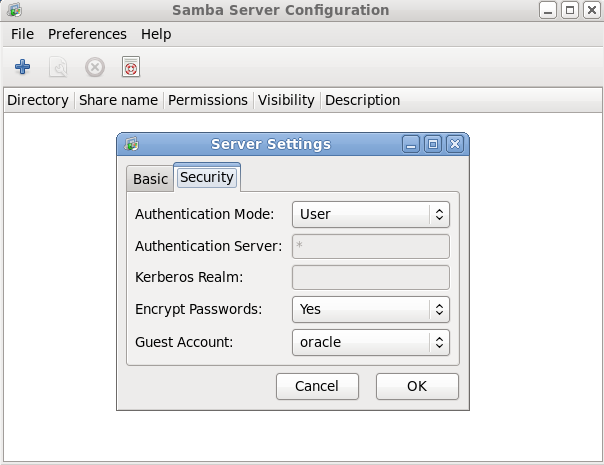
Task: Click the Delete share toolbar icon
Action: [x=94, y=67]
